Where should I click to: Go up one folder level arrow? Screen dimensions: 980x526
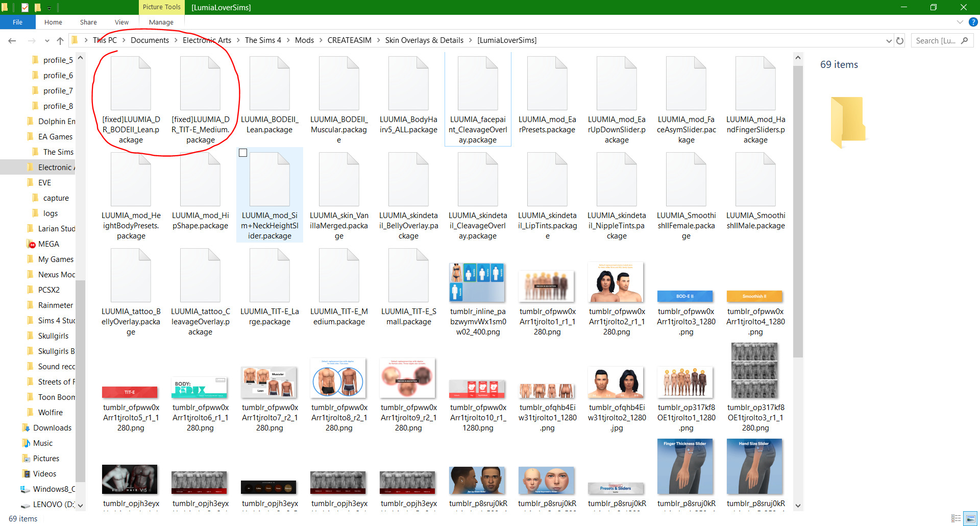pos(60,40)
